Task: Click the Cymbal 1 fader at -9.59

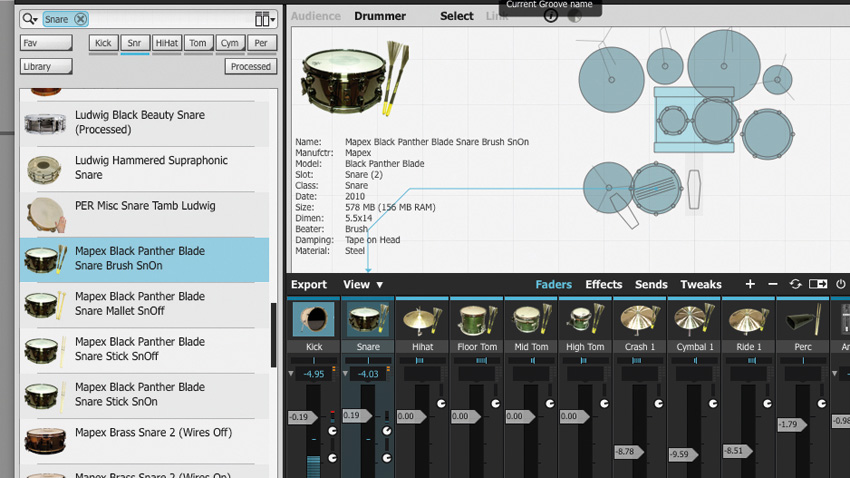Action: point(683,454)
